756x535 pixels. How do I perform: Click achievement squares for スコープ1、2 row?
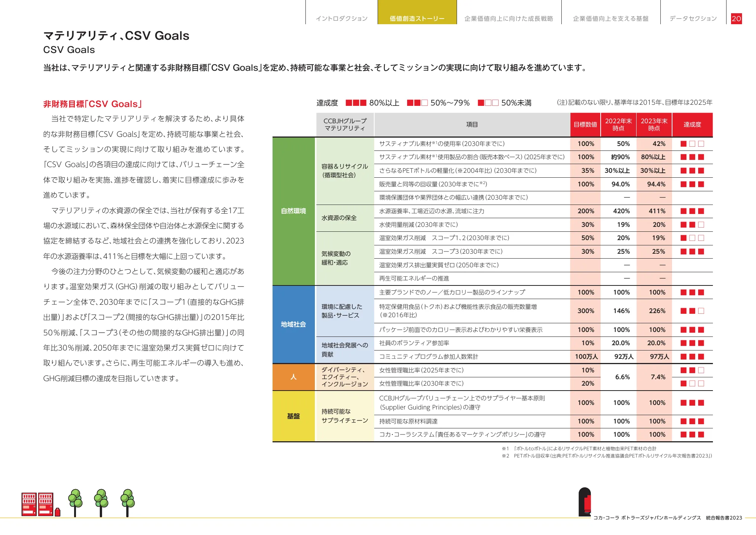pyautogui.click(x=692, y=238)
